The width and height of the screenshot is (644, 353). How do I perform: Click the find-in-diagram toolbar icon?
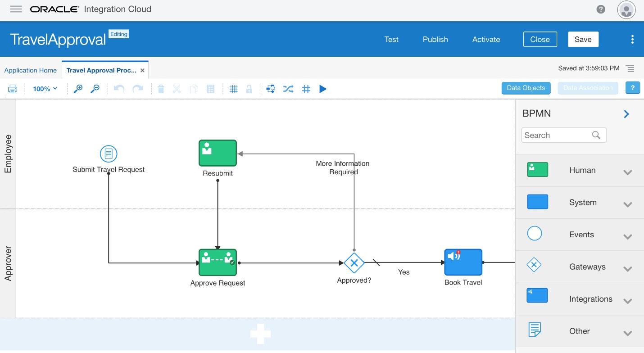pyautogui.click(x=271, y=89)
